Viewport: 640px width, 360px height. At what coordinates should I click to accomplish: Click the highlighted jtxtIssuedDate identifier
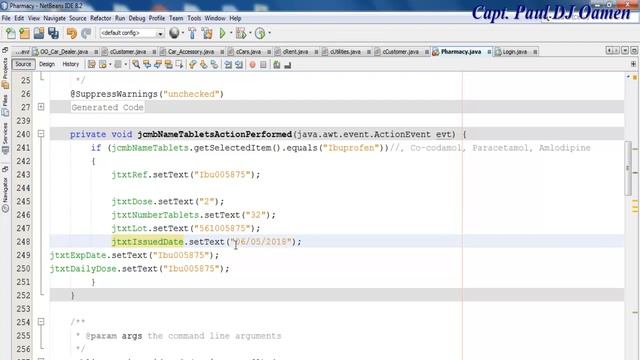pos(147,242)
